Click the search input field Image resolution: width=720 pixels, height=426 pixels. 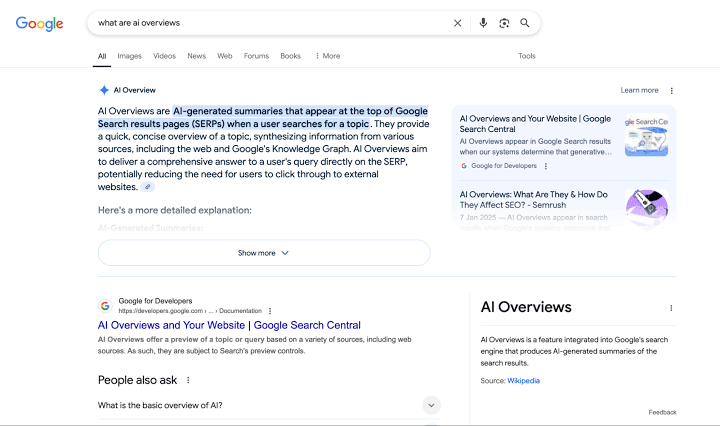[270, 23]
